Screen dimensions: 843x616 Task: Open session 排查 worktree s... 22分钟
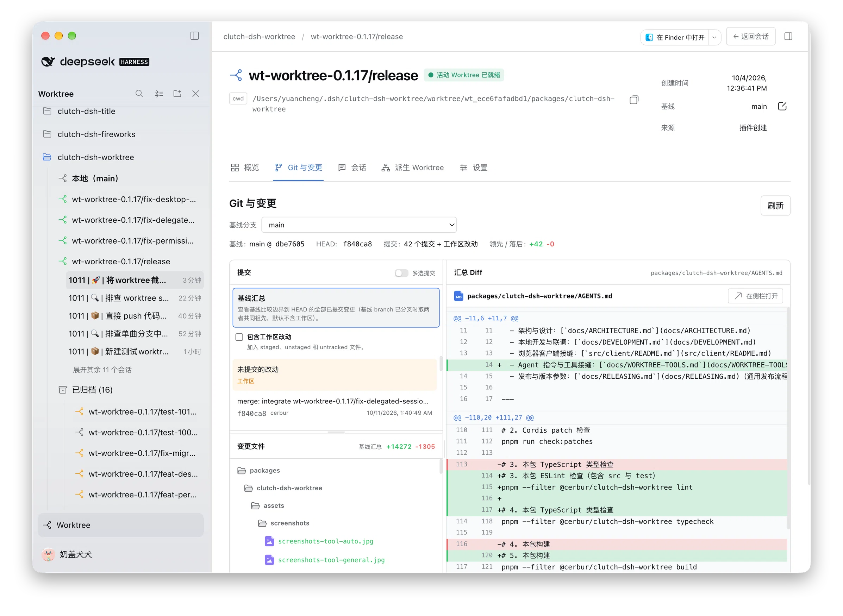[x=135, y=298]
